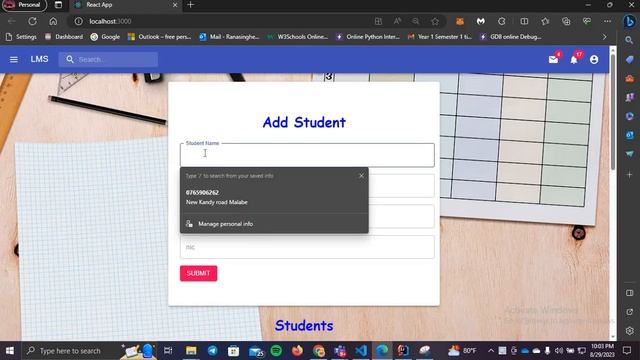This screenshot has height=360, width=640.
Task: Expand bookmarks overflow chevron
Action: (604, 37)
